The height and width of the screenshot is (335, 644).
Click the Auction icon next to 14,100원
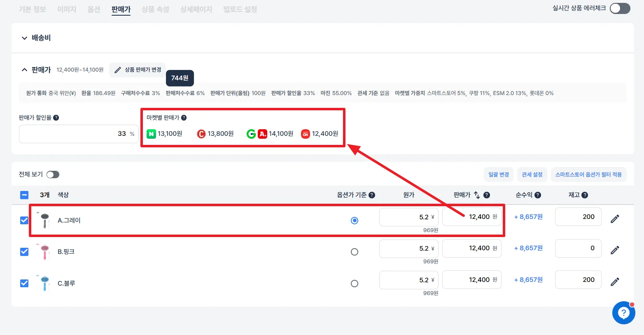coord(262,133)
